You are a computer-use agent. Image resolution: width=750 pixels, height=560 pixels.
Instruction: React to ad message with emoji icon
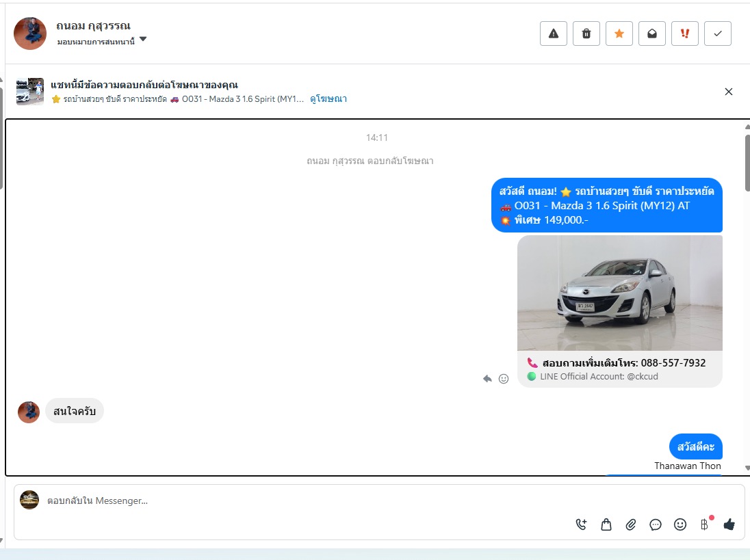[504, 378]
